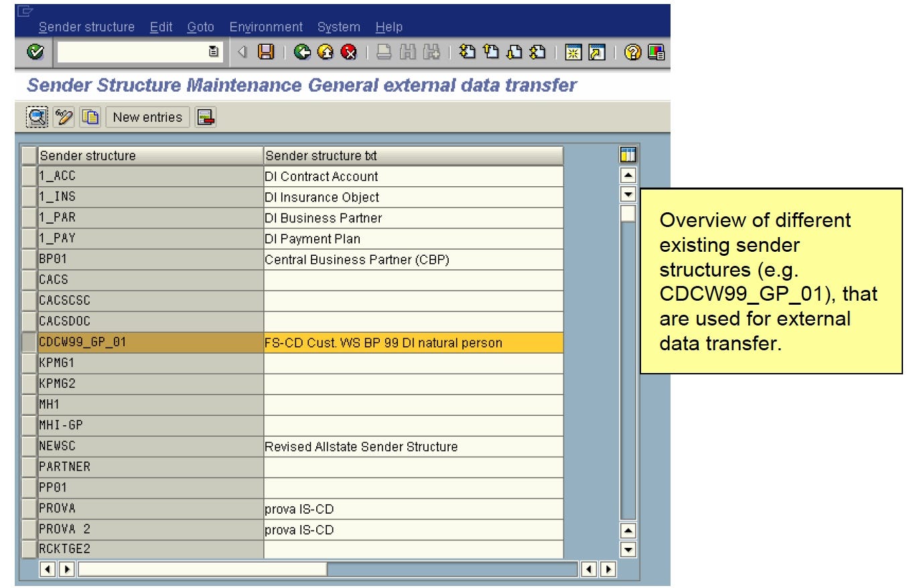Click the Find binoculars icon
The height and width of the screenshot is (588, 907).
407,52
